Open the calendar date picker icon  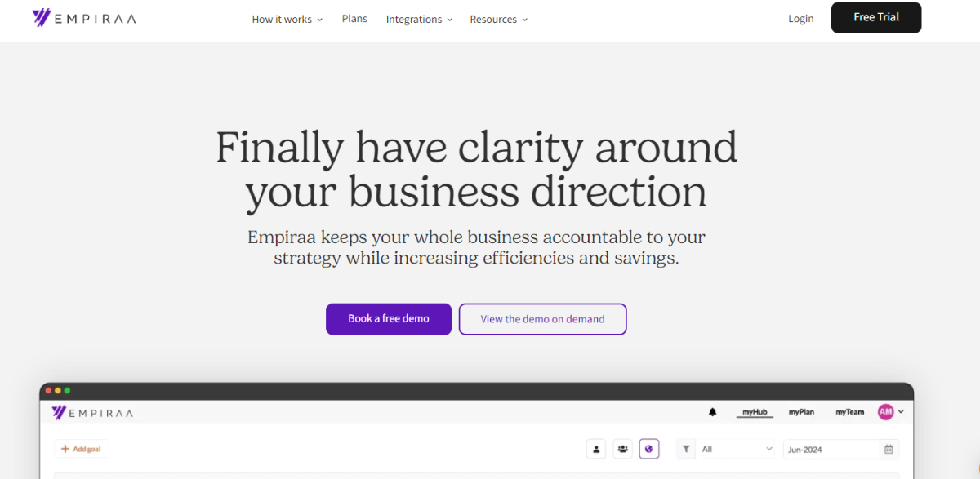point(889,449)
